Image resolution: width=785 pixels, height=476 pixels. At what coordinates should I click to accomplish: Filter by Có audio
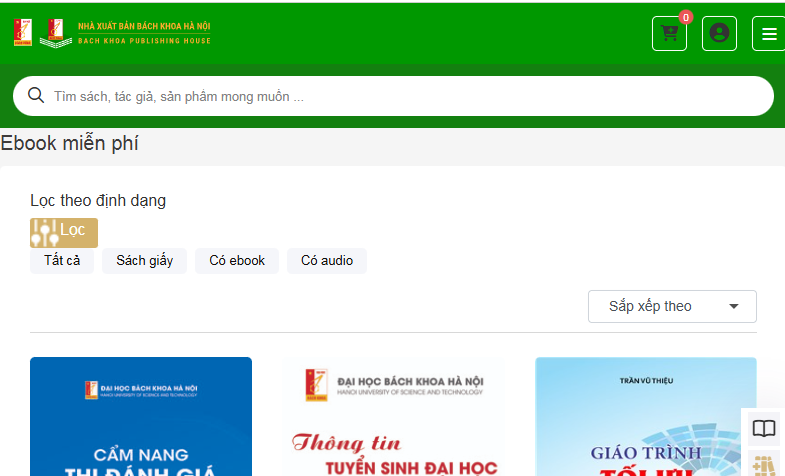tap(327, 261)
